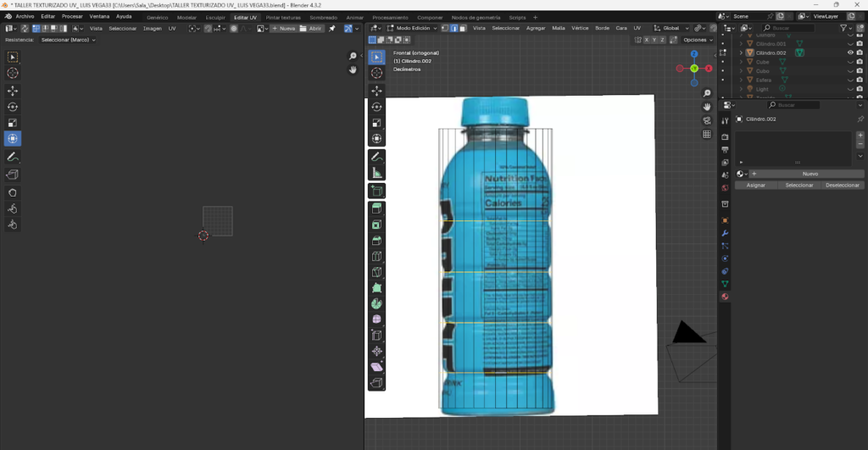The height and width of the screenshot is (450, 868).
Task: Select the Spin tool
Action: [x=376, y=304]
